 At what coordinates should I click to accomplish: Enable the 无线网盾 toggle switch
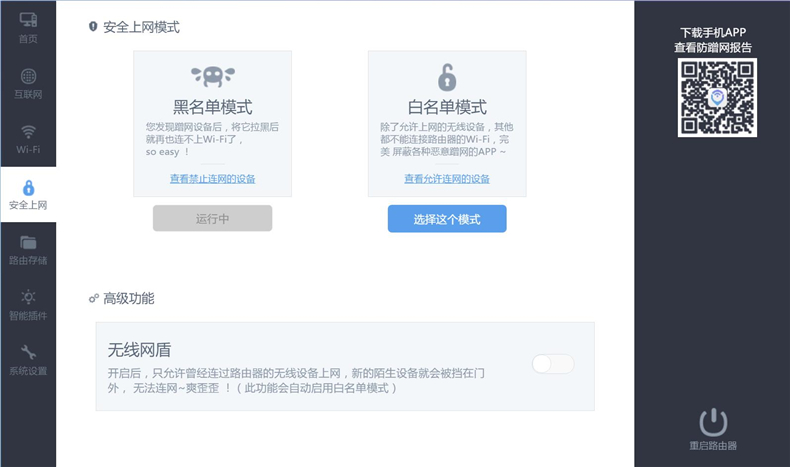[x=553, y=364]
